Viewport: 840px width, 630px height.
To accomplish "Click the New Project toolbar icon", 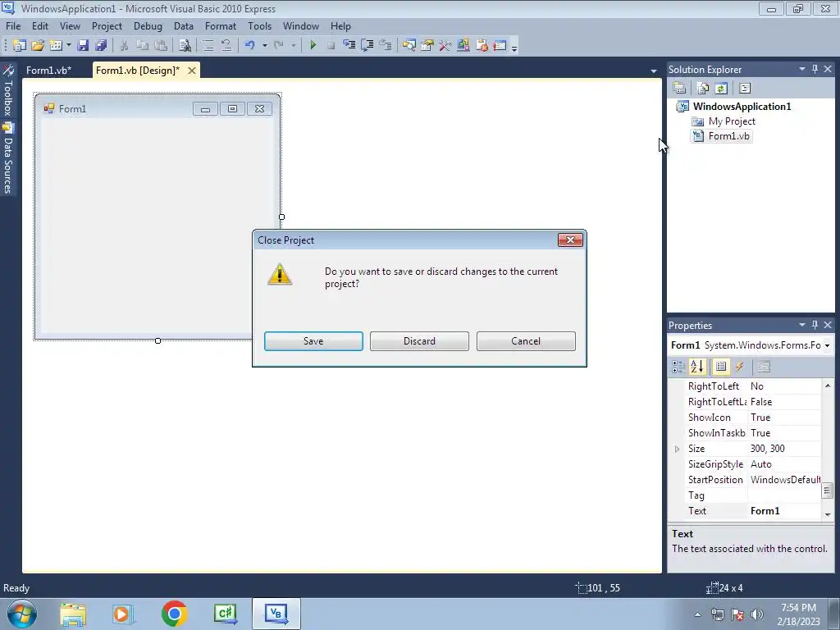I will [20, 46].
